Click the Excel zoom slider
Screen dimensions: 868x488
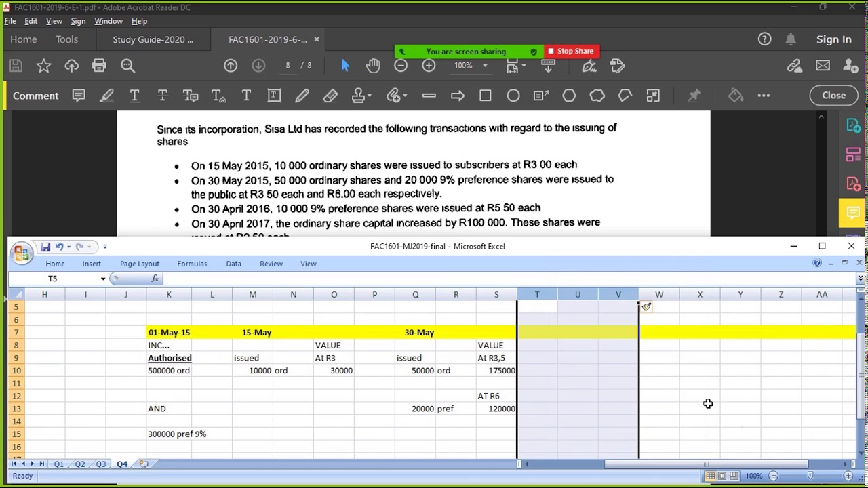coord(810,476)
